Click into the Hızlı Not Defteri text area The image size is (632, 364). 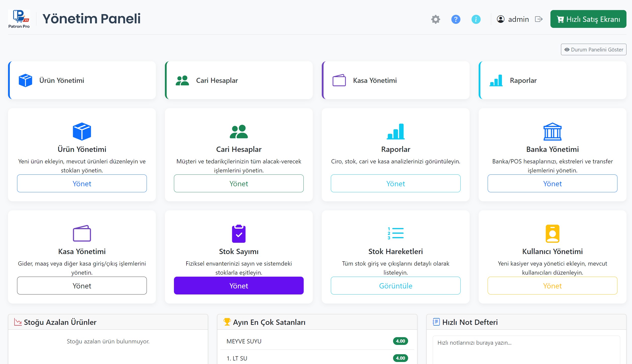coord(526,349)
